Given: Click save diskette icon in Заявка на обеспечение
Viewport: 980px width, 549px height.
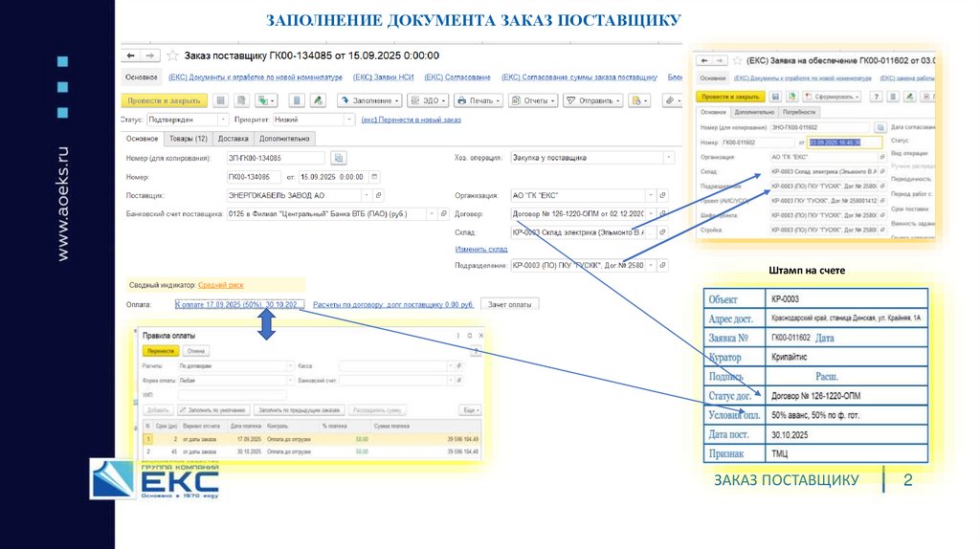Looking at the screenshot, I should tap(775, 97).
